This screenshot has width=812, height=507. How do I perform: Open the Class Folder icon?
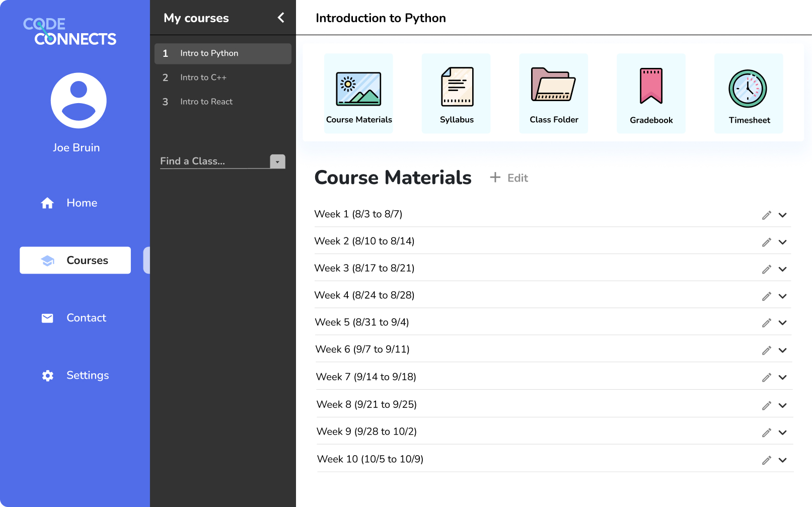pos(553,84)
